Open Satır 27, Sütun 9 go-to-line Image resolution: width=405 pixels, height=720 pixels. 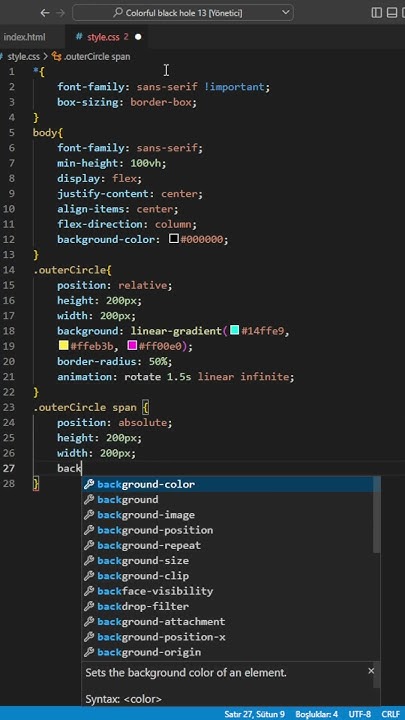pyautogui.click(x=254, y=714)
